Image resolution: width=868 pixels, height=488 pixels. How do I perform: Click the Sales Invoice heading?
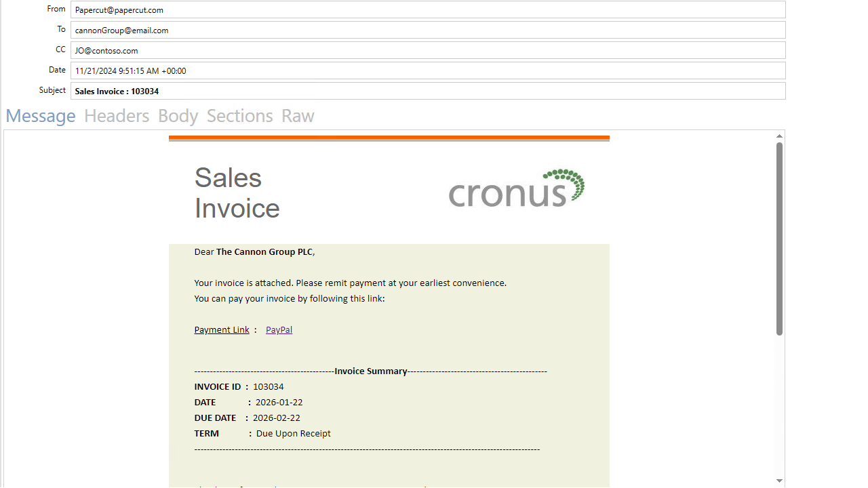coord(237,192)
